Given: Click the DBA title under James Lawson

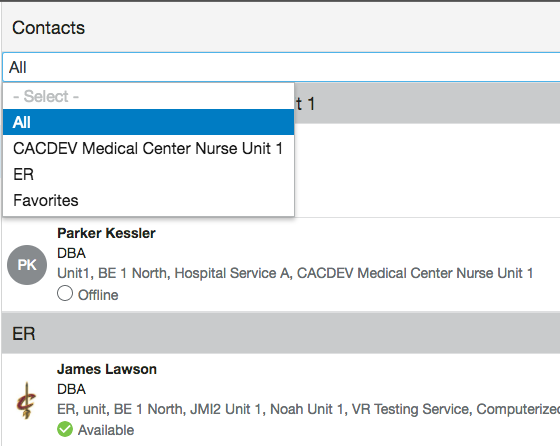Looking at the screenshot, I should 71,389.
